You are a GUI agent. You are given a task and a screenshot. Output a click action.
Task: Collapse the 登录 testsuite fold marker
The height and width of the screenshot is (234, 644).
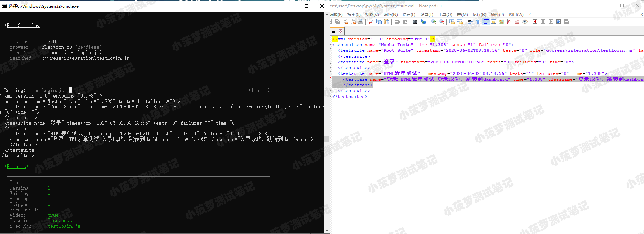tap(331, 62)
